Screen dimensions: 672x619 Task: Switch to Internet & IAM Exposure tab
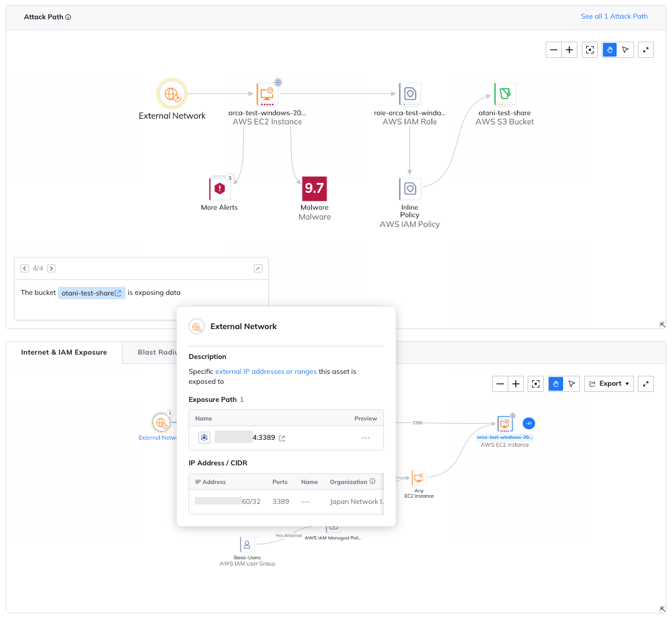pyautogui.click(x=64, y=352)
